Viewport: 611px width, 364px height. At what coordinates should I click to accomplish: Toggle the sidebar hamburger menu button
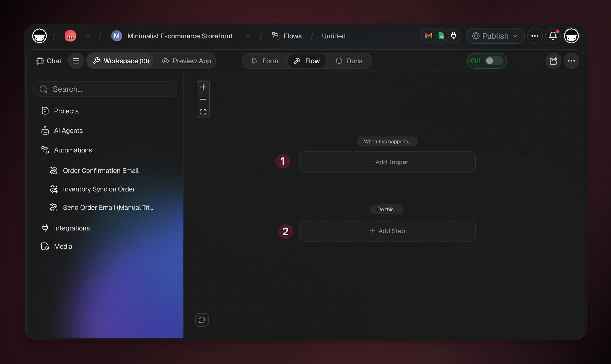[76, 61]
